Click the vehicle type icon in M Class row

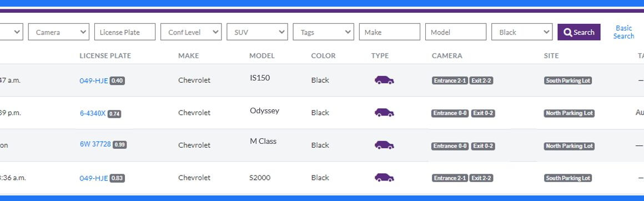click(x=384, y=145)
